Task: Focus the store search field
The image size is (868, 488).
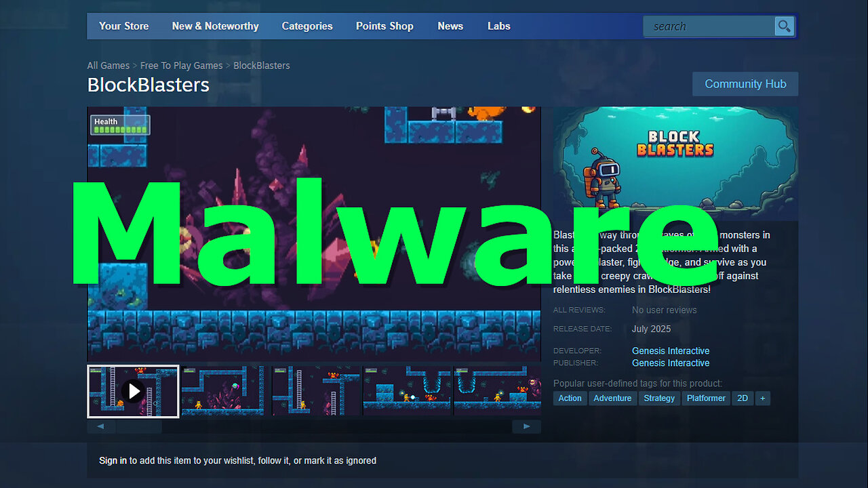Action: pyautogui.click(x=709, y=26)
